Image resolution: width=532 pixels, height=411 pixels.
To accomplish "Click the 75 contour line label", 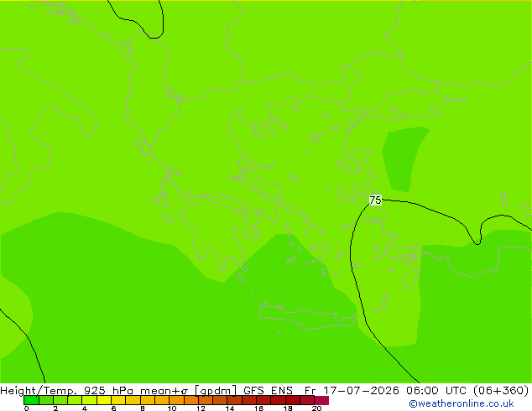I will (375, 200).
